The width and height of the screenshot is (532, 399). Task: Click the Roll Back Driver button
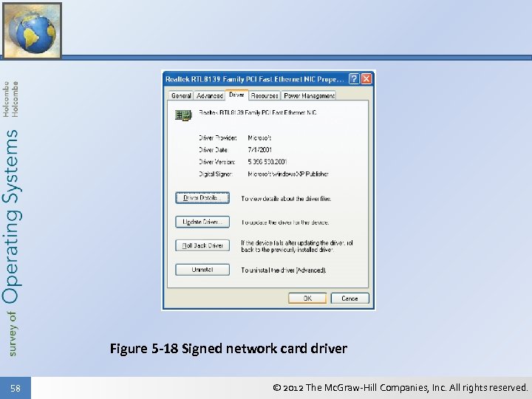click(202, 245)
